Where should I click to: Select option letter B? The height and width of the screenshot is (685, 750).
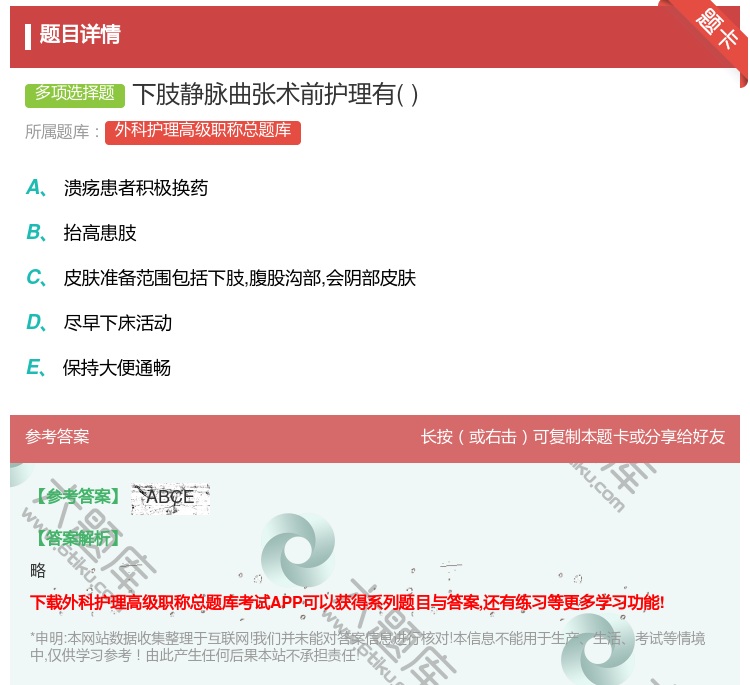coord(35,233)
